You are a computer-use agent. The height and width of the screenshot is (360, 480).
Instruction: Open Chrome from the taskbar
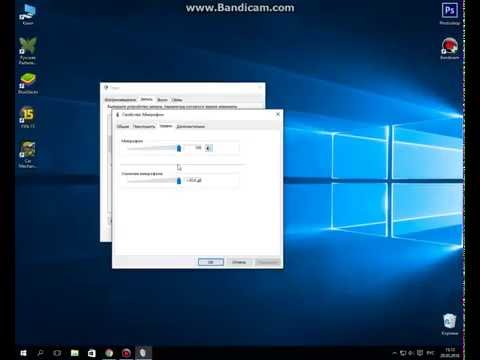point(109,353)
